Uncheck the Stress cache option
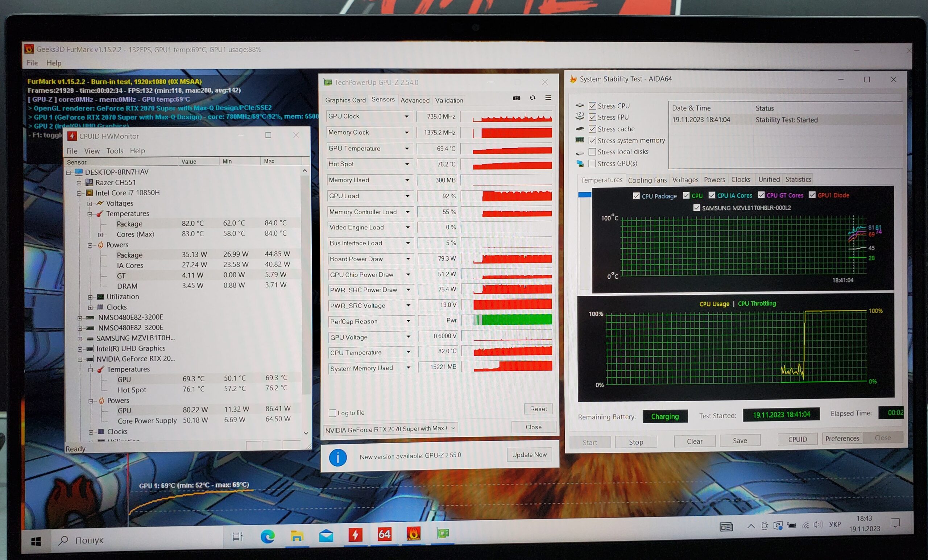 (592, 129)
